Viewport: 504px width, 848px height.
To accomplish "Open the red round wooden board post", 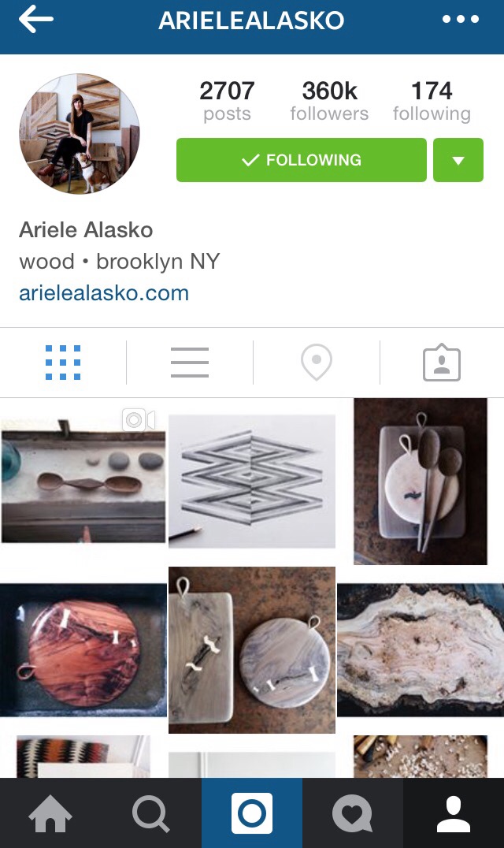I will coord(83,650).
